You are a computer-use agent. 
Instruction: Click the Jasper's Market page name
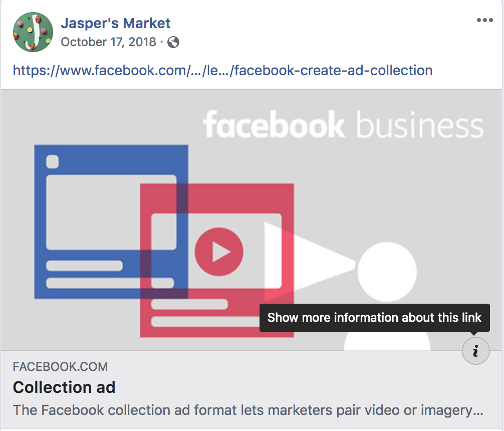coord(115,23)
